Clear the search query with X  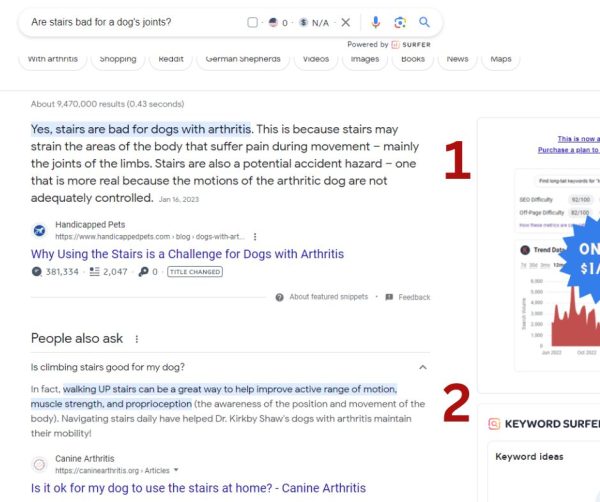pos(346,23)
